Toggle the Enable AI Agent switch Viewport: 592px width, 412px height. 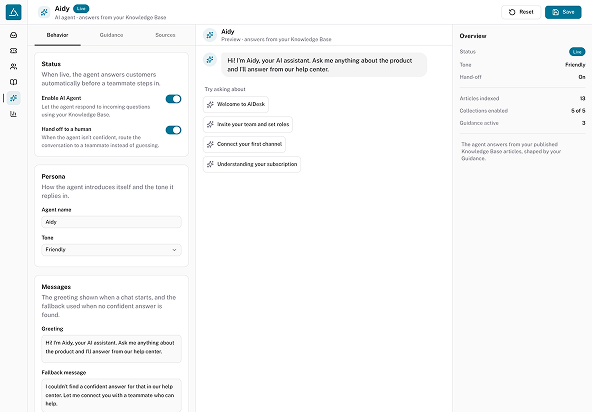174,99
